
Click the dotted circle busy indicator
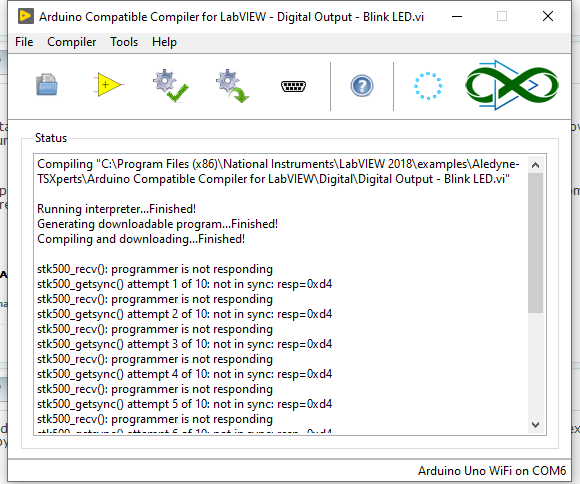[428, 86]
